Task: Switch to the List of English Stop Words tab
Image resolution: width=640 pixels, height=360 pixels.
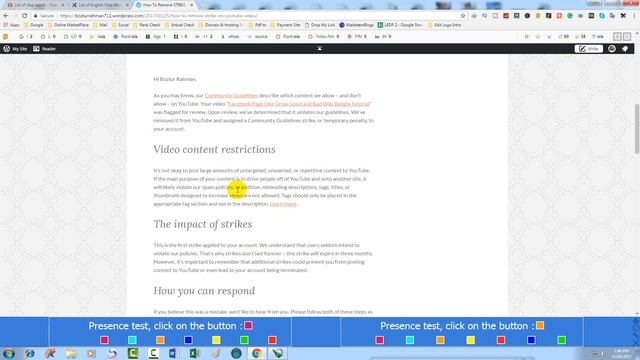Action: pyautogui.click(x=100, y=5)
